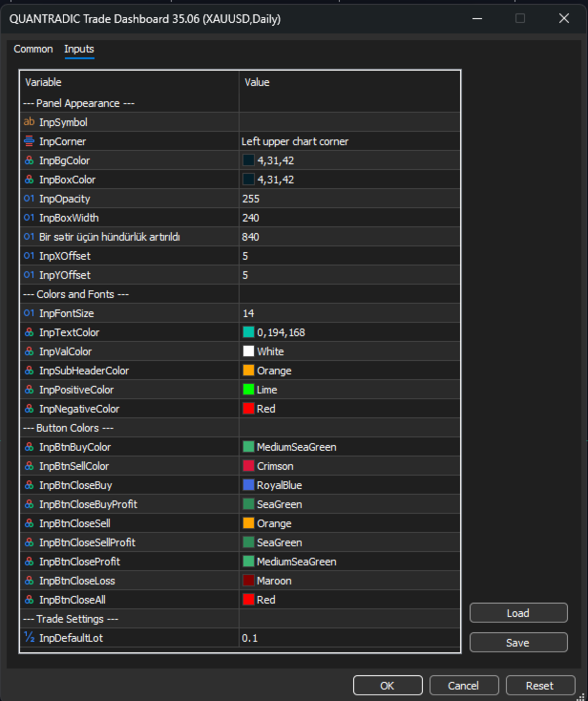Click the color icon beside InpBtnCloseSellProfit
588x701 pixels.
(x=29, y=542)
